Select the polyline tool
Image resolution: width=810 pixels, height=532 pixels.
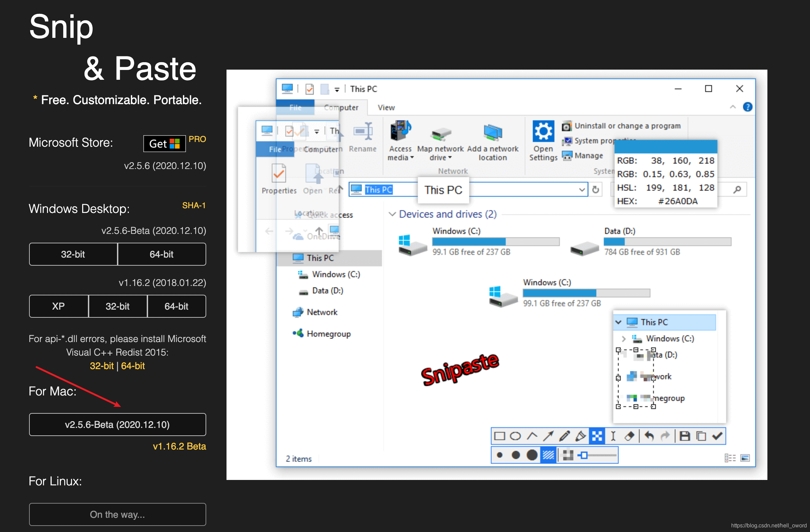pos(532,436)
